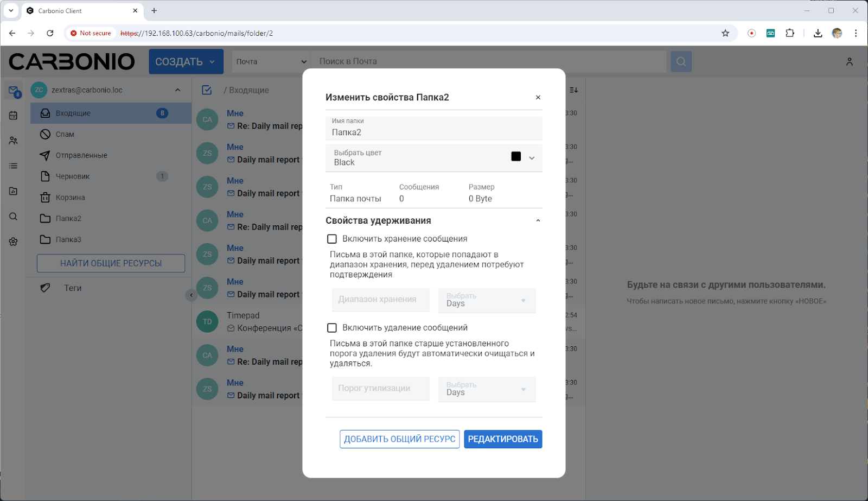The image size is (868, 501).
Task: Click the Timepad TD avatar
Action: click(x=207, y=321)
